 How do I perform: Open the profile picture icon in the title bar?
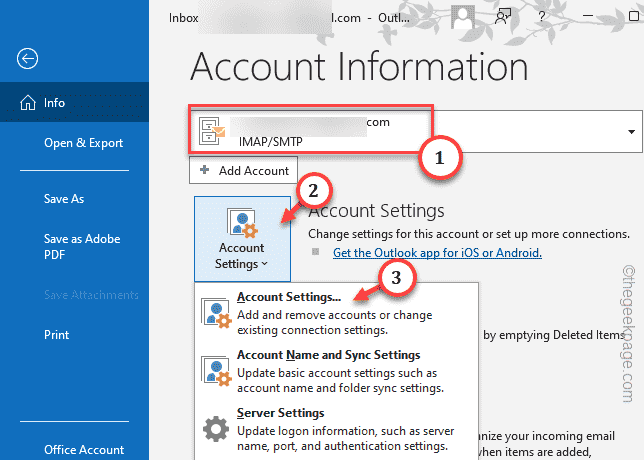(x=463, y=17)
